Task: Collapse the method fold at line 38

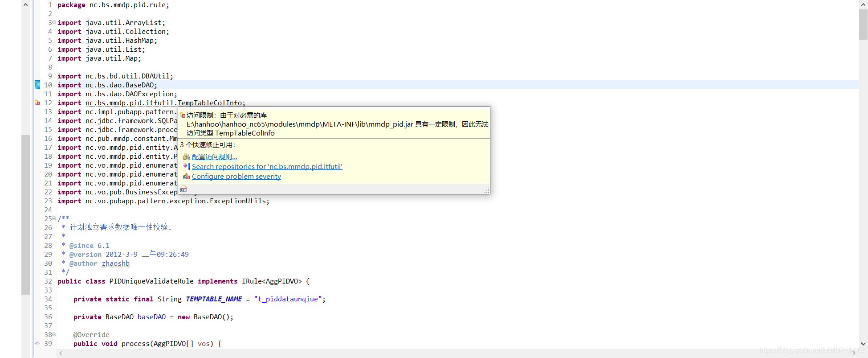Action: coord(54,334)
